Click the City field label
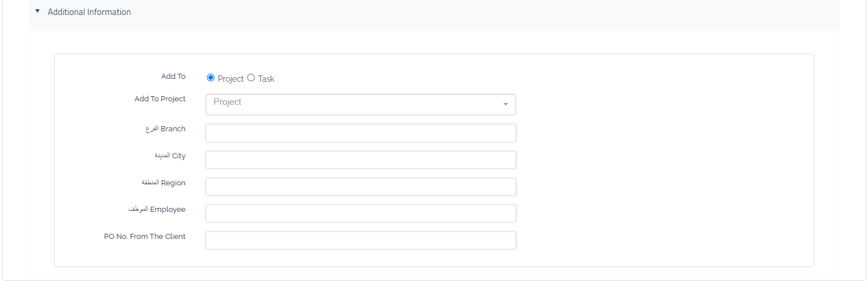This screenshot has height=281, width=868. 170,156
